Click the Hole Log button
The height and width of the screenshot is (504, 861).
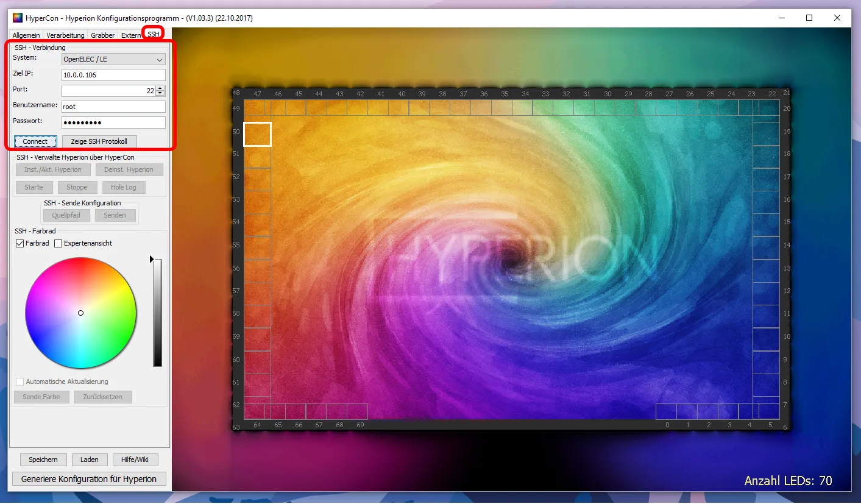124,187
